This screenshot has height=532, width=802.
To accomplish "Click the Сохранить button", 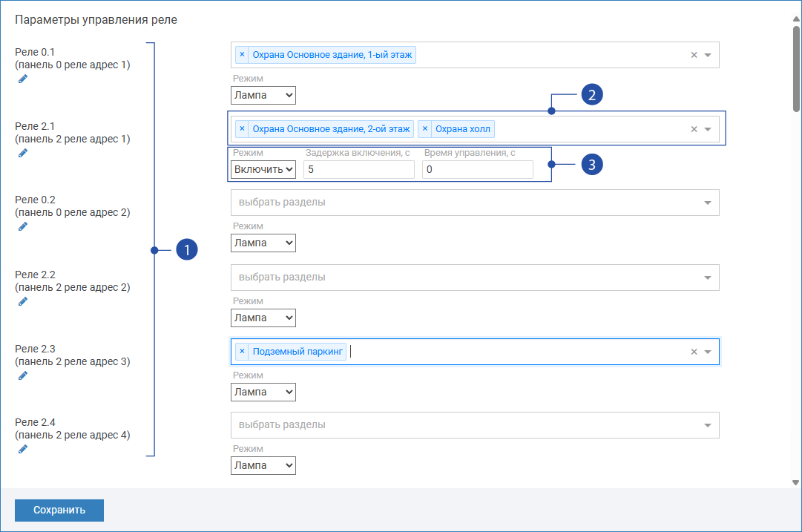I will pyautogui.click(x=59, y=510).
